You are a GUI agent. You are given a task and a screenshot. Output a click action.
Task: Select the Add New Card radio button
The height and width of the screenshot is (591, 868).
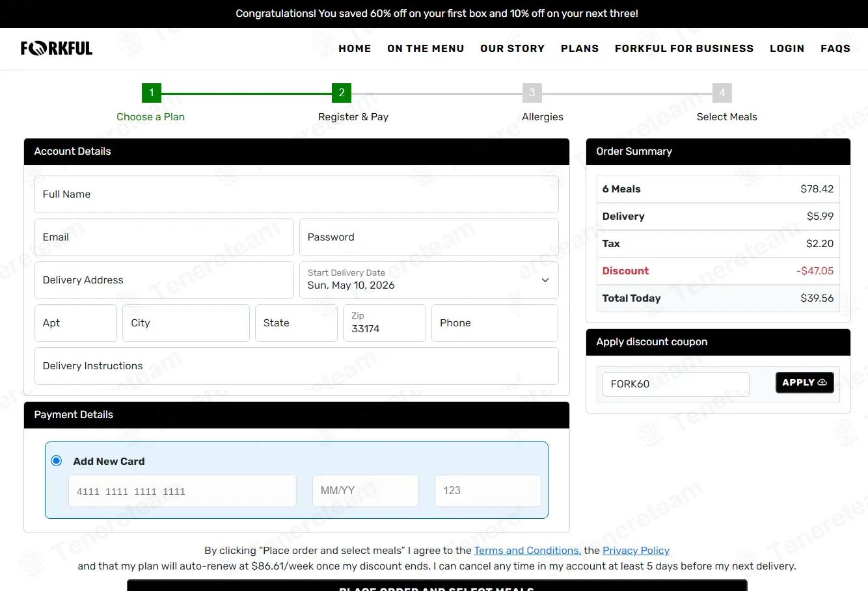tap(57, 461)
